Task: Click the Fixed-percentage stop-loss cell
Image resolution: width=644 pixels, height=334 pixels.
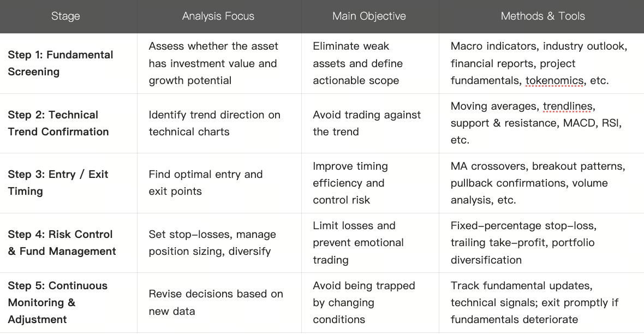Action: click(x=523, y=243)
